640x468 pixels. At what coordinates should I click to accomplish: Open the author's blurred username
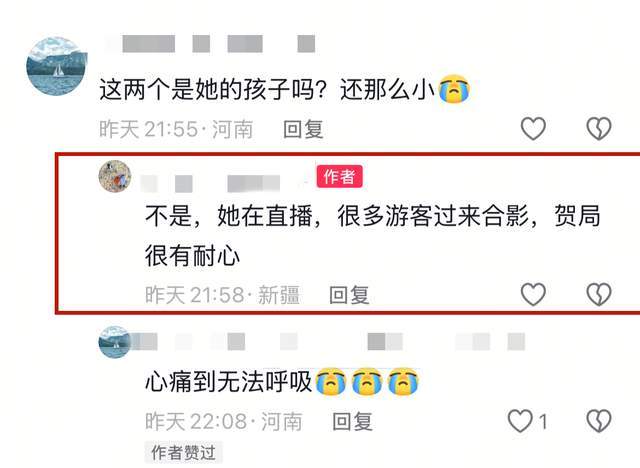(x=210, y=184)
